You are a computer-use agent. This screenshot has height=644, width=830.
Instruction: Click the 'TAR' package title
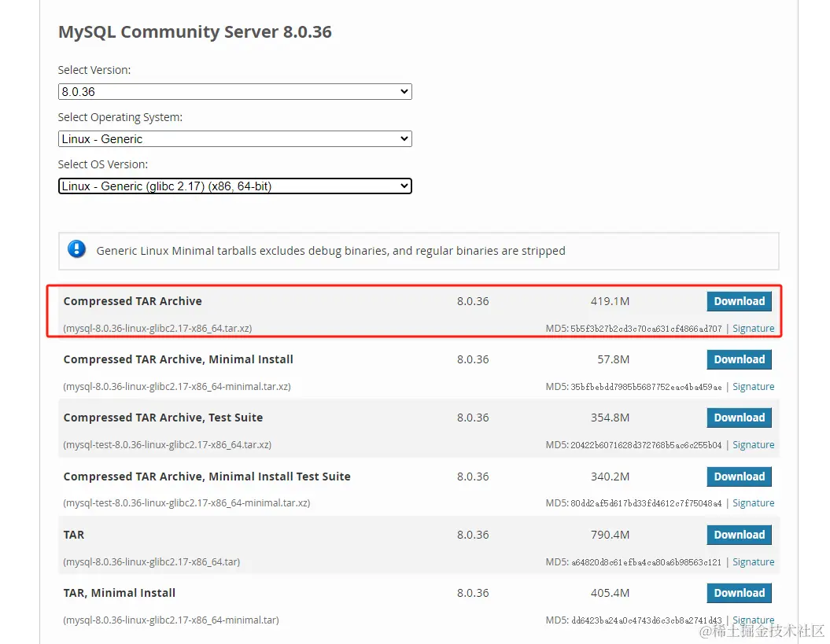(74, 535)
